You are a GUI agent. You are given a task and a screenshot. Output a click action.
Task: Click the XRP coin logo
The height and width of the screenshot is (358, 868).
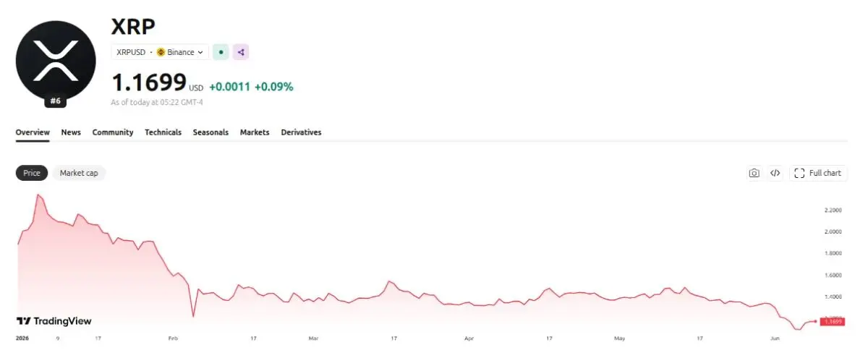coord(56,60)
